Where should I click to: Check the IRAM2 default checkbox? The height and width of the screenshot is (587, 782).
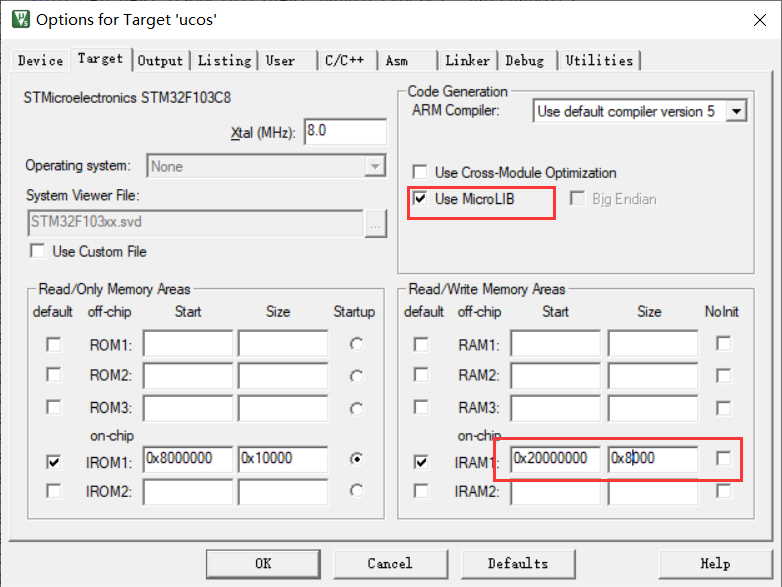tap(421, 491)
